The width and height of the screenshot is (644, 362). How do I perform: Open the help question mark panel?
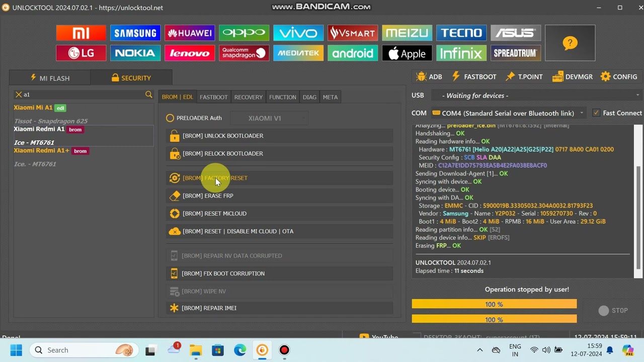click(x=570, y=43)
